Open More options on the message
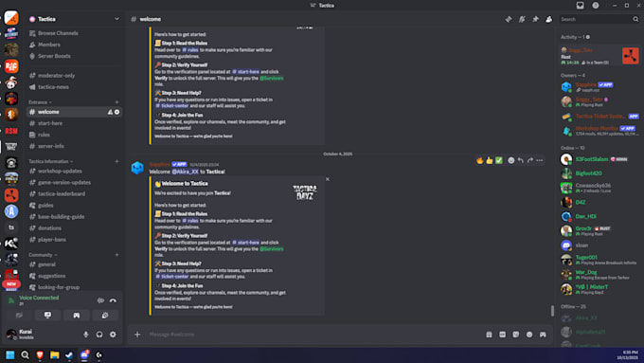 [x=540, y=160]
